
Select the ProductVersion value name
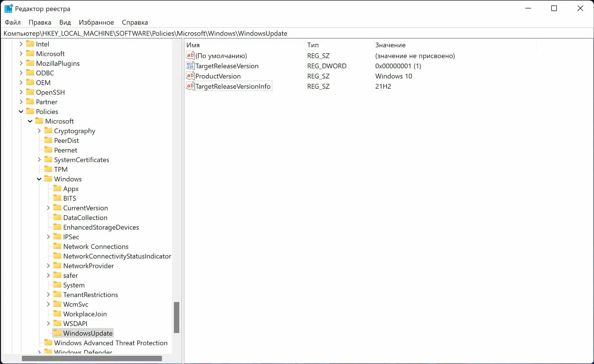(x=218, y=76)
